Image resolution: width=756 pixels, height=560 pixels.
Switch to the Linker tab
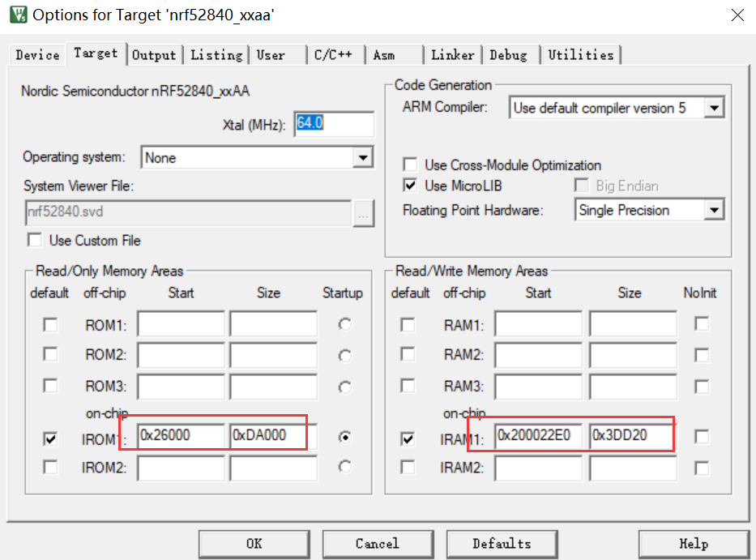[x=452, y=54]
